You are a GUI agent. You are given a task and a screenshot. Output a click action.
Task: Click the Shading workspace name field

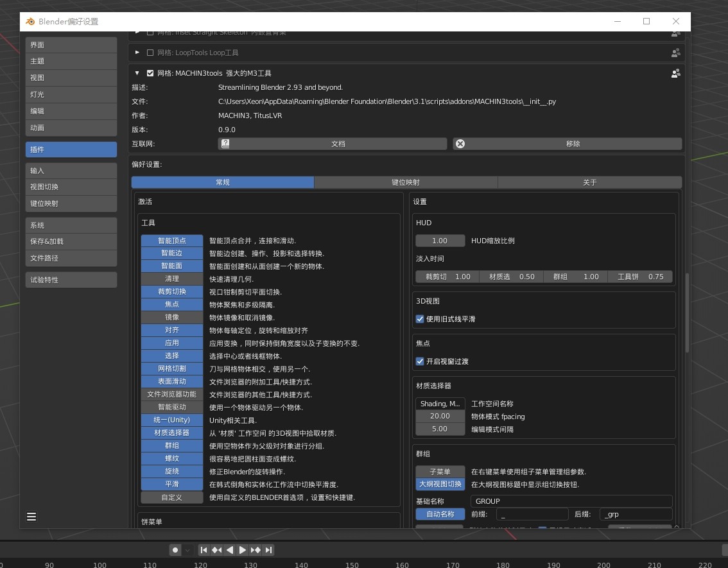pyautogui.click(x=440, y=404)
